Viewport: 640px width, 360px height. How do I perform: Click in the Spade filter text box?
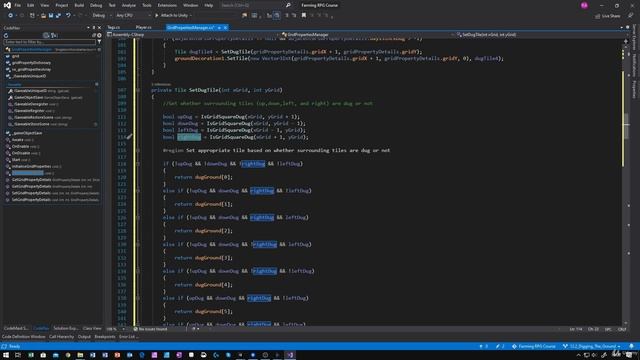click(49, 42)
